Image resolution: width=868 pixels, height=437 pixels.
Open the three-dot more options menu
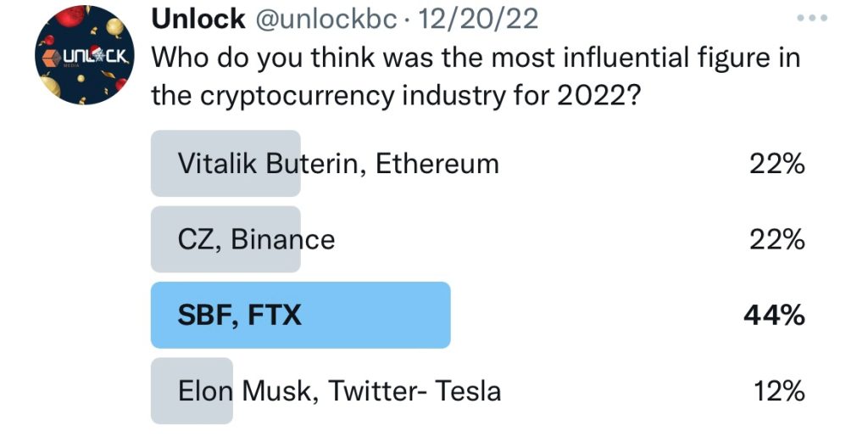(x=812, y=19)
